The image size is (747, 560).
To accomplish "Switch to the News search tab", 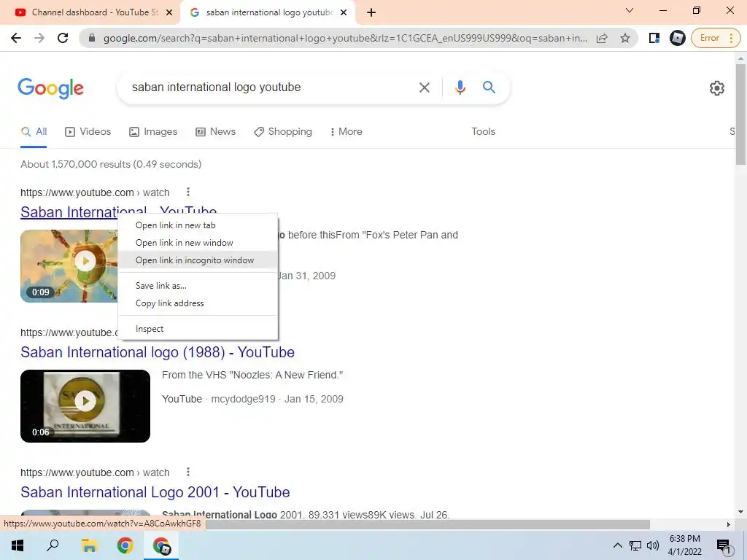I will tap(215, 132).
